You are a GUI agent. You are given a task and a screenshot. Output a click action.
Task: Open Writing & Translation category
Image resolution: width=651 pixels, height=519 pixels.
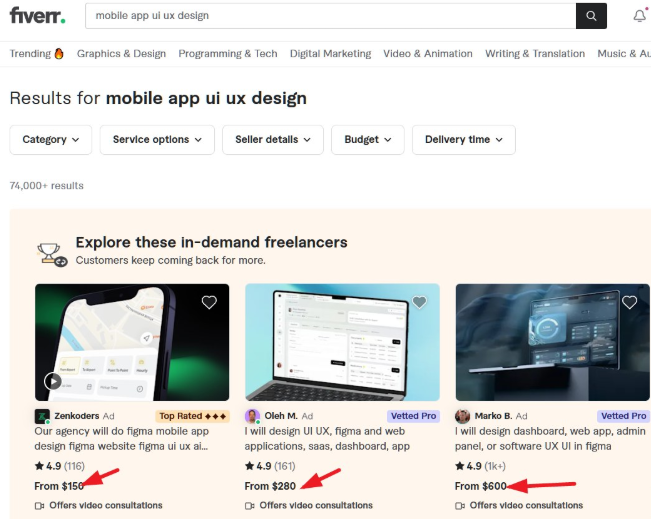click(535, 54)
